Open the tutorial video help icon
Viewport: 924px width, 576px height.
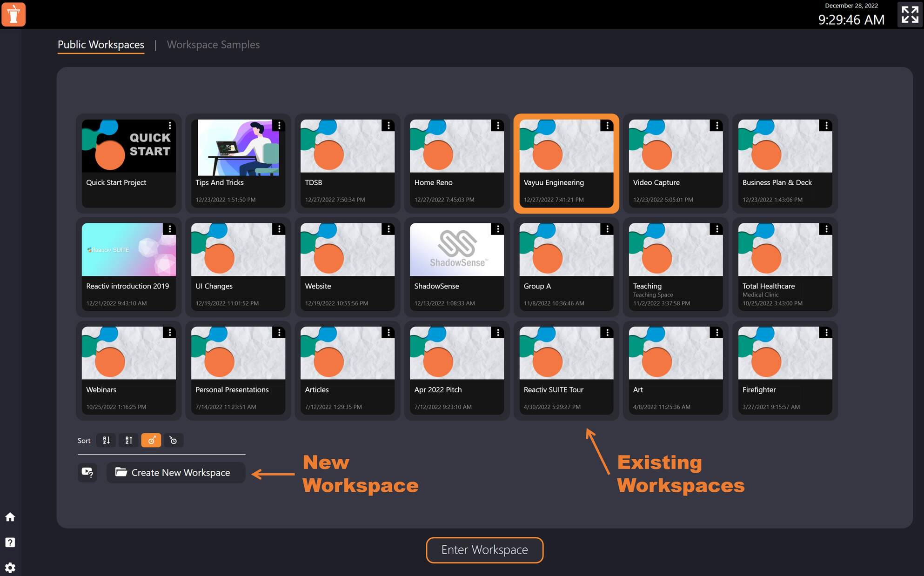pyautogui.click(x=87, y=473)
